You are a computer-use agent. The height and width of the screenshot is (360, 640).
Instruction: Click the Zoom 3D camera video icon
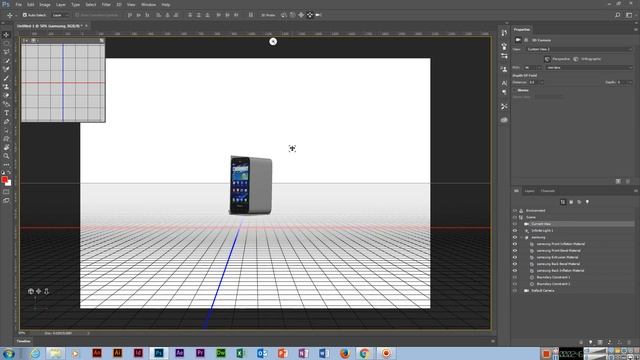318,15
